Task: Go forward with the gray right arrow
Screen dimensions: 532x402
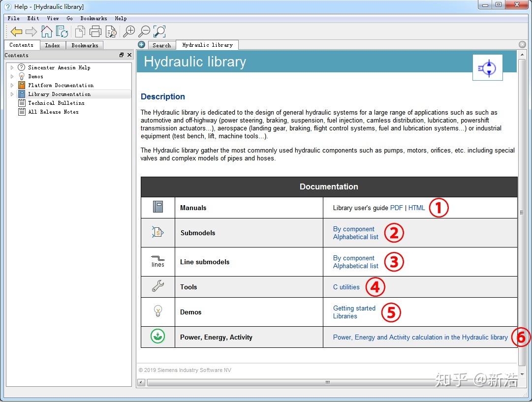Action: click(31, 32)
